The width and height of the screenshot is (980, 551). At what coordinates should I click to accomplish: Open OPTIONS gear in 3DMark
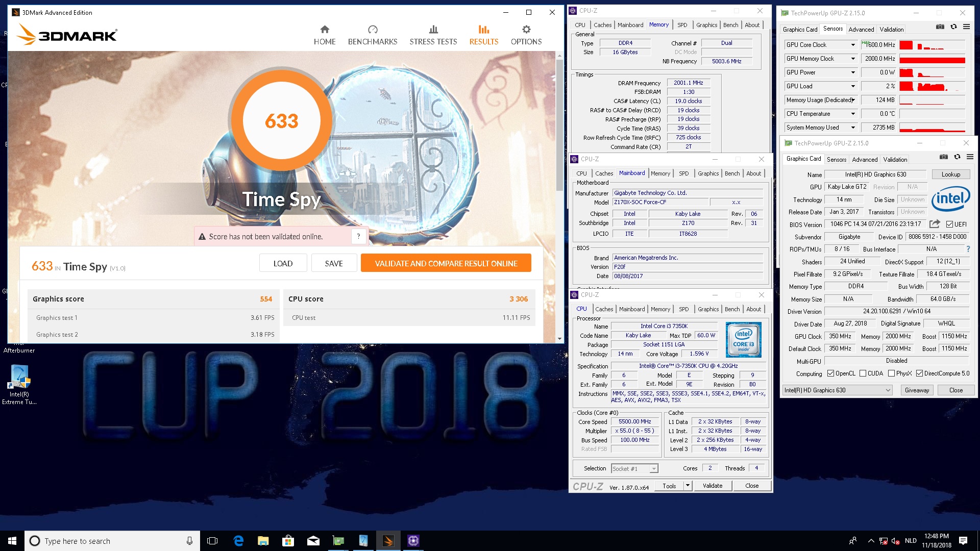[x=526, y=30]
